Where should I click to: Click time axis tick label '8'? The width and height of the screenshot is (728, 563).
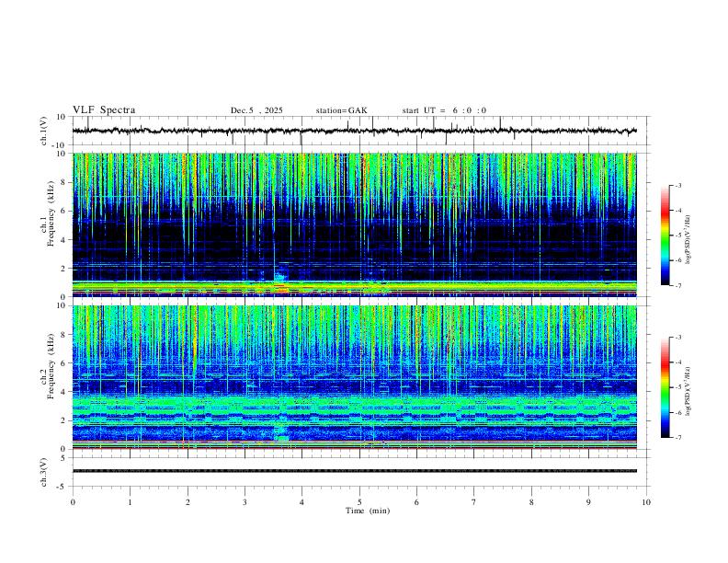(x=531, y=502)
